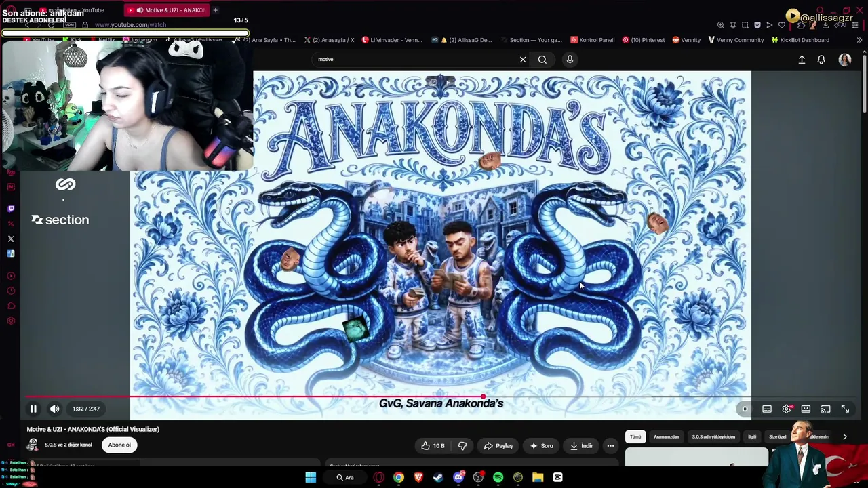
Task: Cast the video to a TV
Action: point(825,409)
